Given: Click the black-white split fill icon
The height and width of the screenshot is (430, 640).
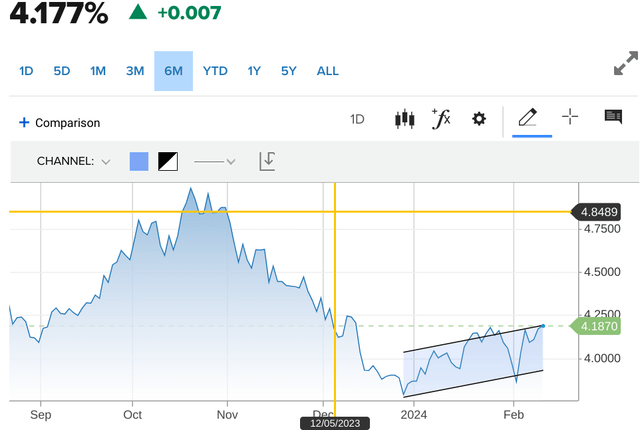Looking at the screenshot, I should pos(168,161).
